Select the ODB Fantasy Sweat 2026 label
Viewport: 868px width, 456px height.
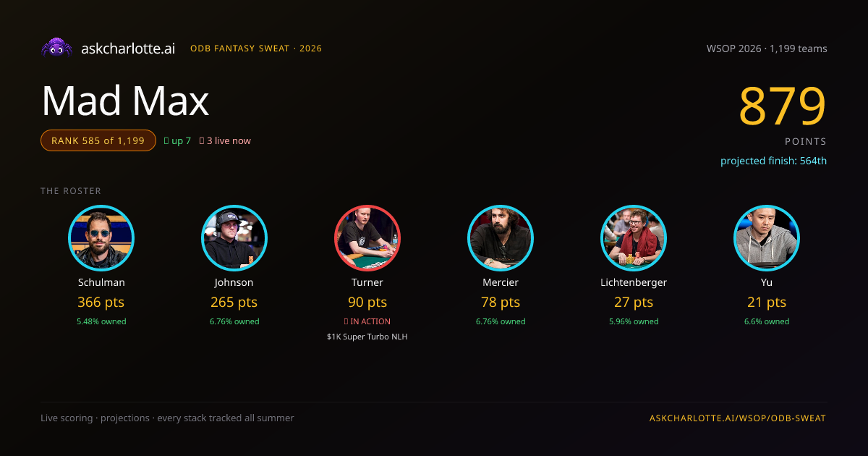click(256, 48)
